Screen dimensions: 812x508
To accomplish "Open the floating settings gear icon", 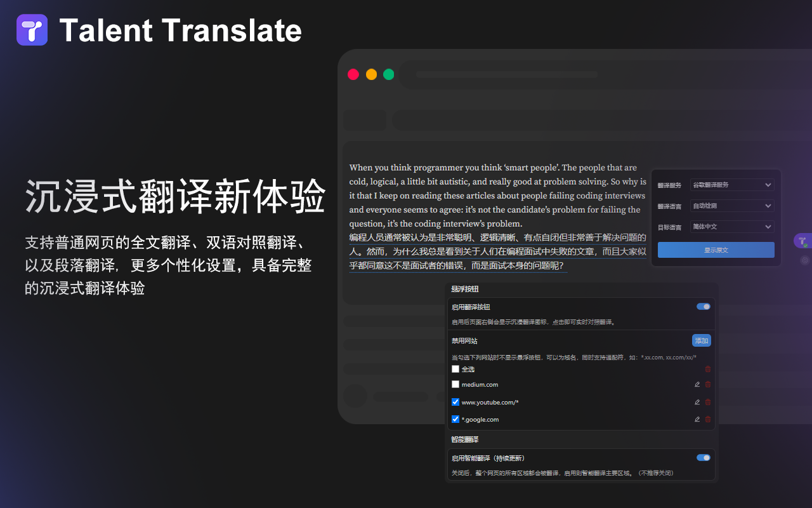I will tap(805, 260).
